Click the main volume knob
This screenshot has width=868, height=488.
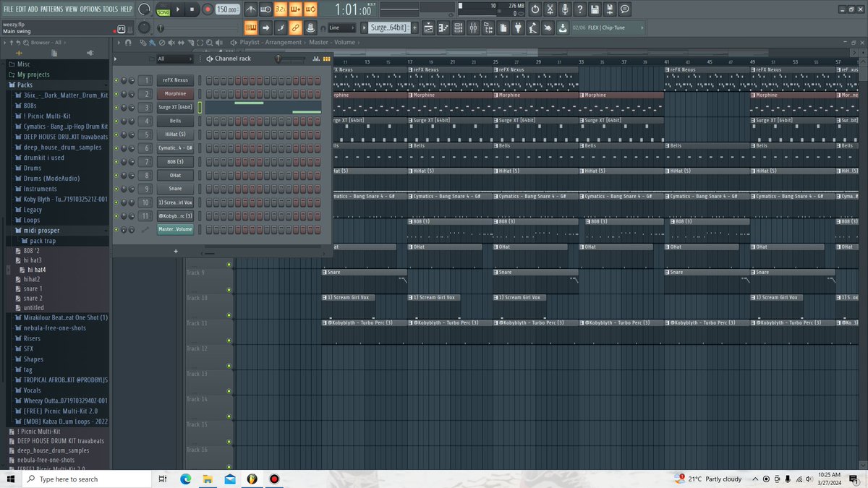[x=144, y=9]
